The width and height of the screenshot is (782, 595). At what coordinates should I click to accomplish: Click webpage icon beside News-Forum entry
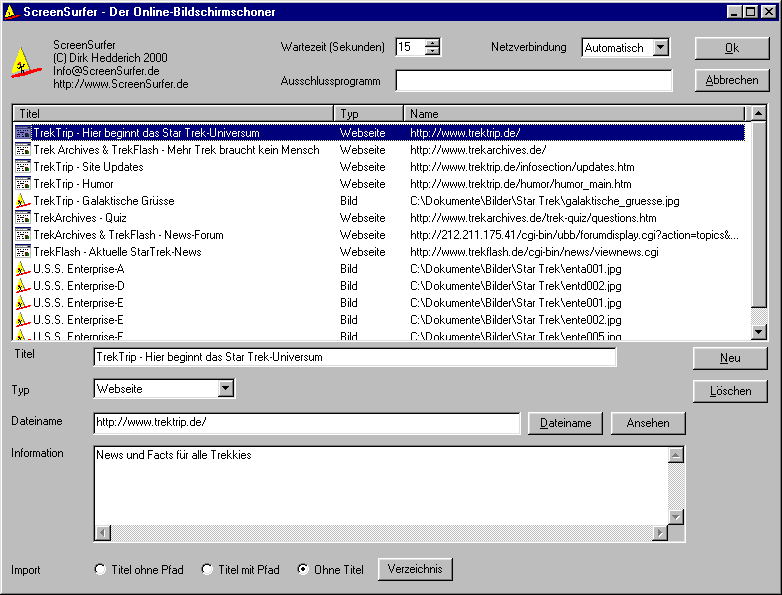pos(23,234)
